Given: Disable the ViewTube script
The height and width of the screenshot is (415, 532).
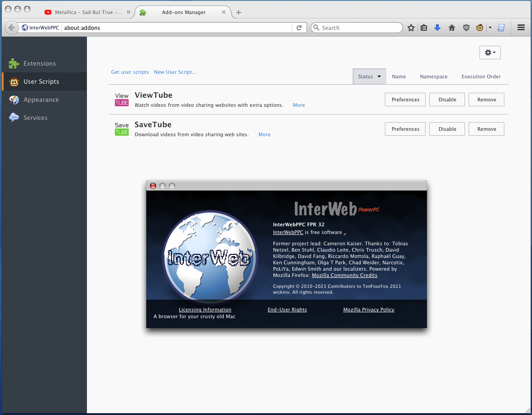Looking at the screenshot, I should 447,100.
